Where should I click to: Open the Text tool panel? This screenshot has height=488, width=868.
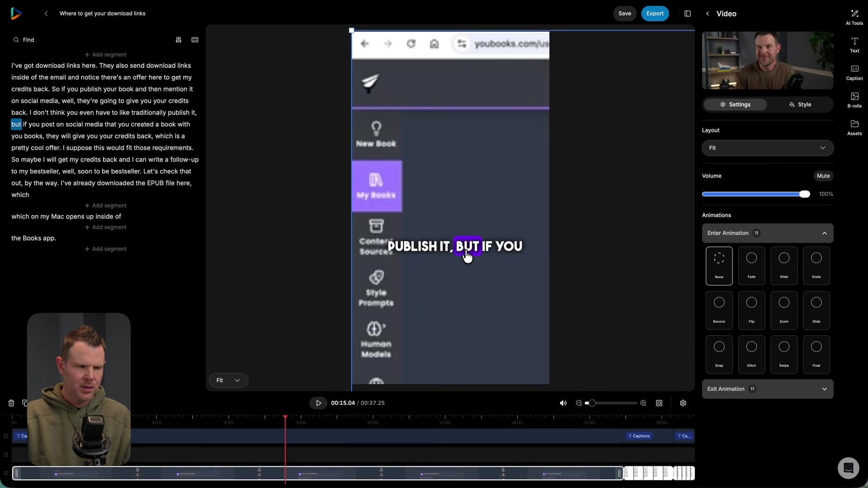tap(854, 45)
